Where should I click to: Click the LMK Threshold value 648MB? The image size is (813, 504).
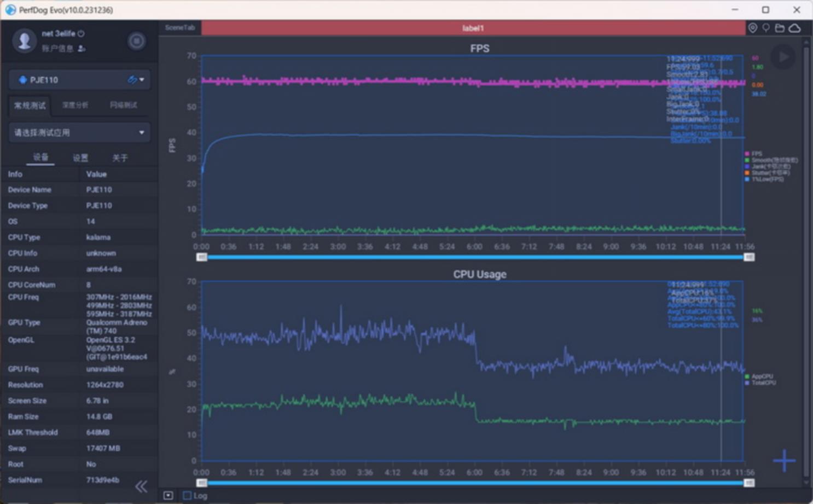point(98,433)
